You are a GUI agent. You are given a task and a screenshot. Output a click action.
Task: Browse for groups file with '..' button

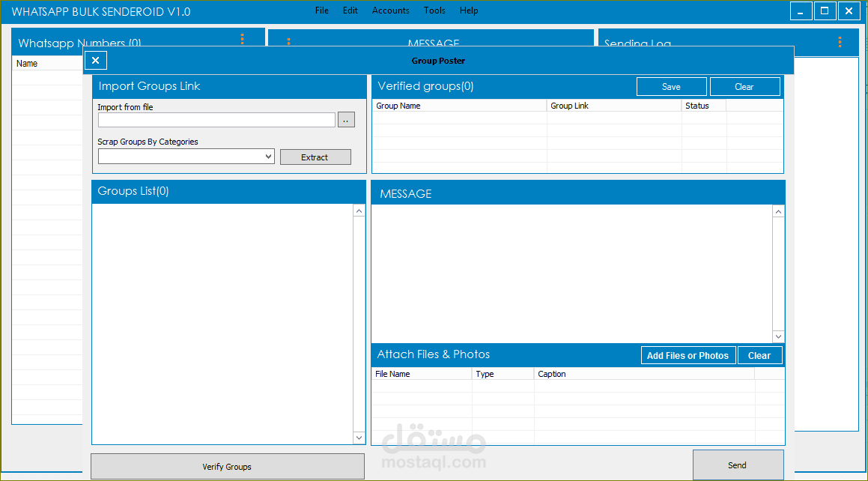[x=346, y=120]
